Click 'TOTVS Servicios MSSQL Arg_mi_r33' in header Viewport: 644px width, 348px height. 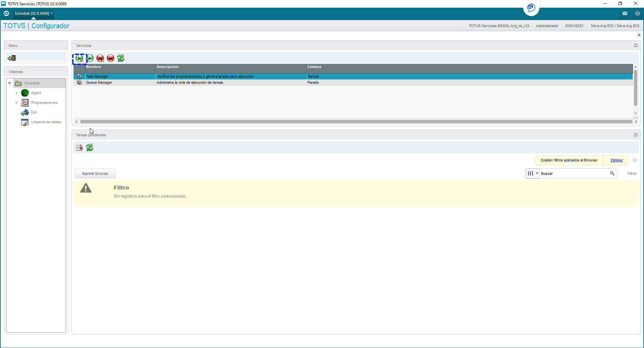tap(499, 26)
